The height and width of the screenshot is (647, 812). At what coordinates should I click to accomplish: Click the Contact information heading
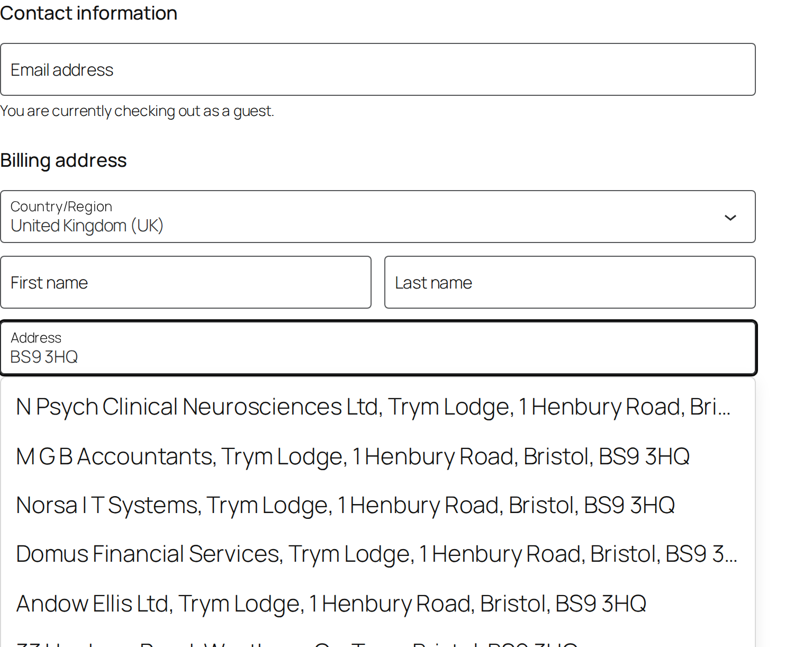click(x=89, y=13)
